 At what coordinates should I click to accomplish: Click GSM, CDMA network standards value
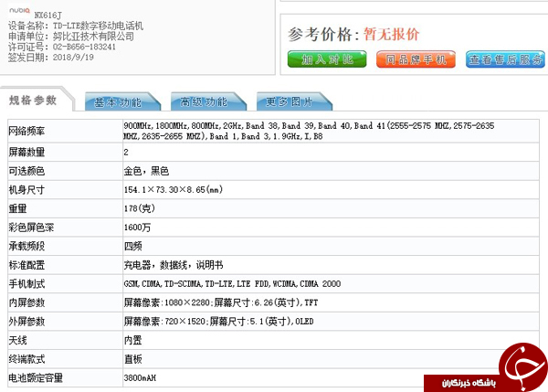pyautogui.click(x=232, y=284)
